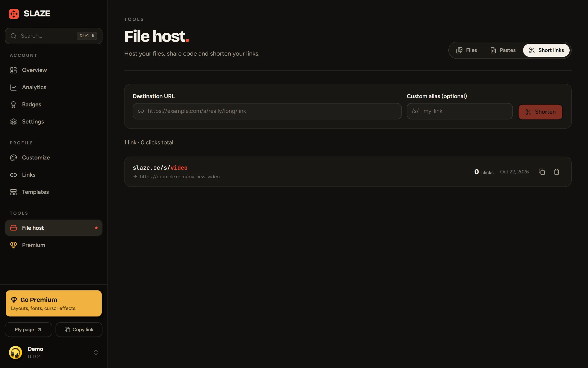Image resolution: width=588 pixels, height=368 pixels.
Task: Click the Pastes tab code-file icon
Action: coord(493,50)
